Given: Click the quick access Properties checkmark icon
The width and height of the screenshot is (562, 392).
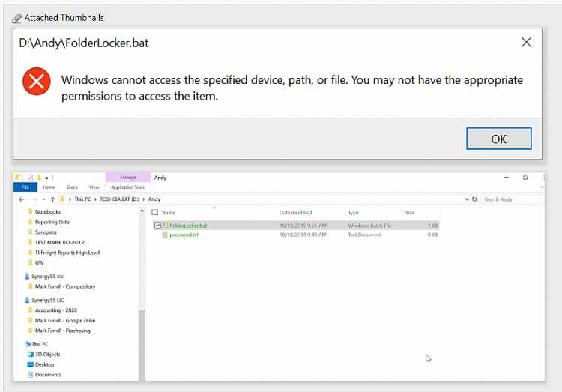Looking at the screenshot, I should click(x=30, y=178).
